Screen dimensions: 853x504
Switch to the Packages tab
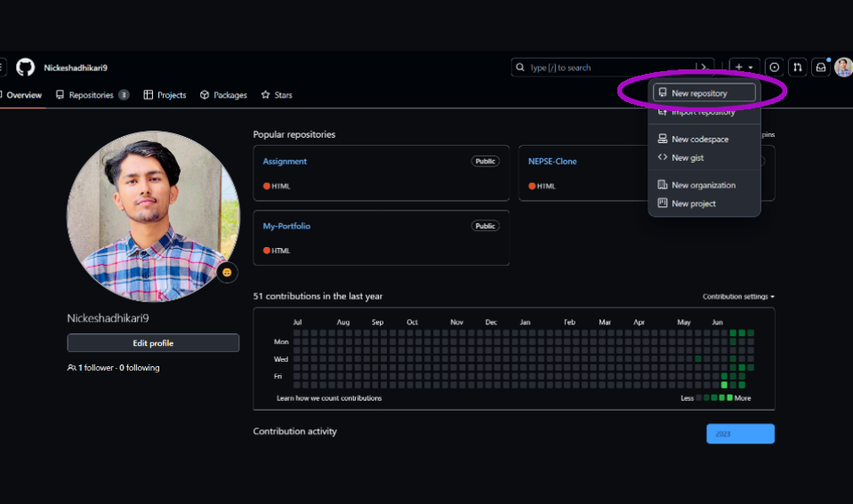click(223, 95)
